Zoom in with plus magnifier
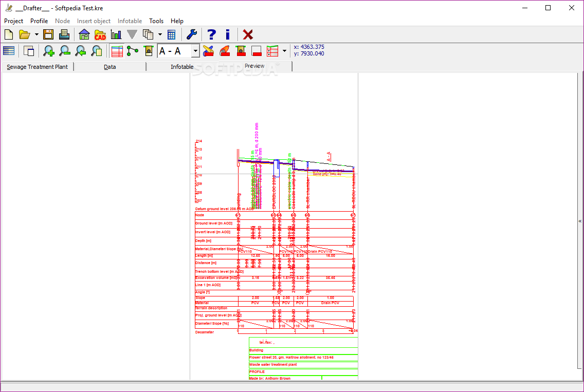 pyautogui.click(x=48, y=51)
